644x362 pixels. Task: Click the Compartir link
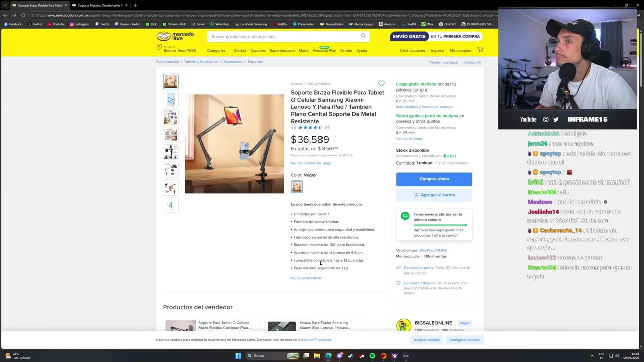coord(472,62)
